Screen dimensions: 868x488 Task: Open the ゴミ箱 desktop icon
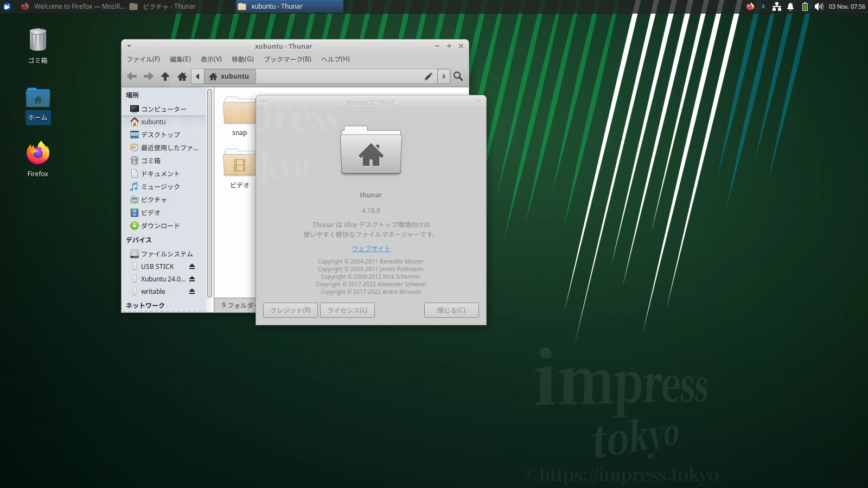tap(38, 46)
